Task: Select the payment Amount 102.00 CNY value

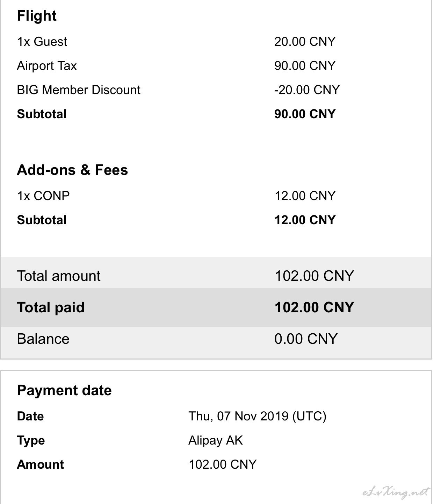Action: (x=223, y=464)
